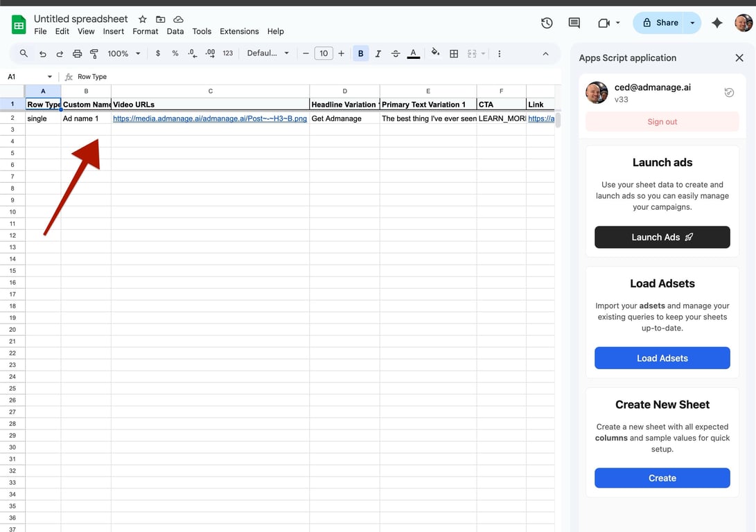This screenshot has width=756, height=532.
Task: Click the A1 name box
Action: pos(24,77)
